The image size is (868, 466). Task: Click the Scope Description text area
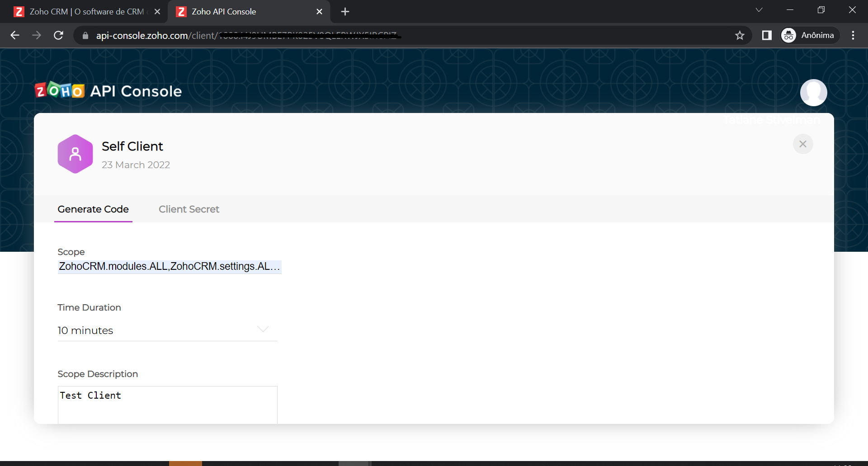(168, 405)
